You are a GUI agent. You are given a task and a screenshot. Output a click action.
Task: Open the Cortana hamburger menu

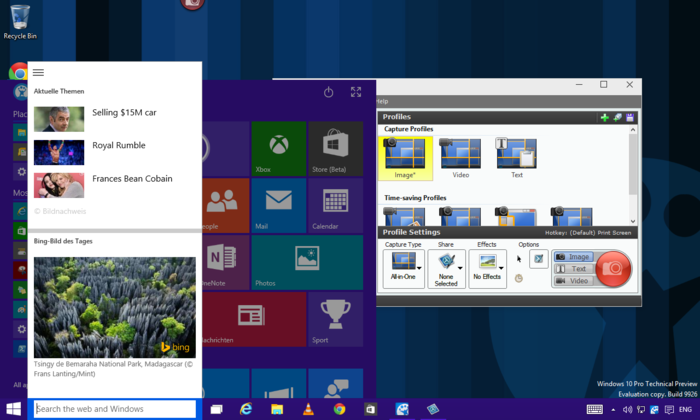coord(38,72)
